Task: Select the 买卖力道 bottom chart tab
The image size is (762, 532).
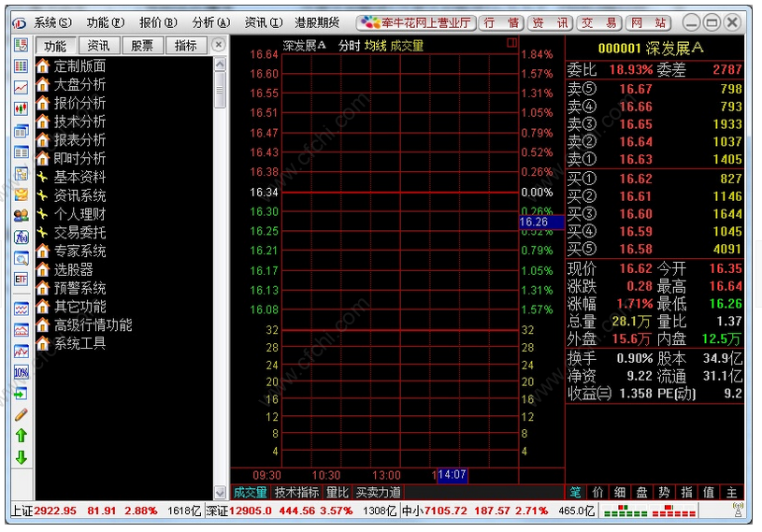Action: [x=378, y=492]
